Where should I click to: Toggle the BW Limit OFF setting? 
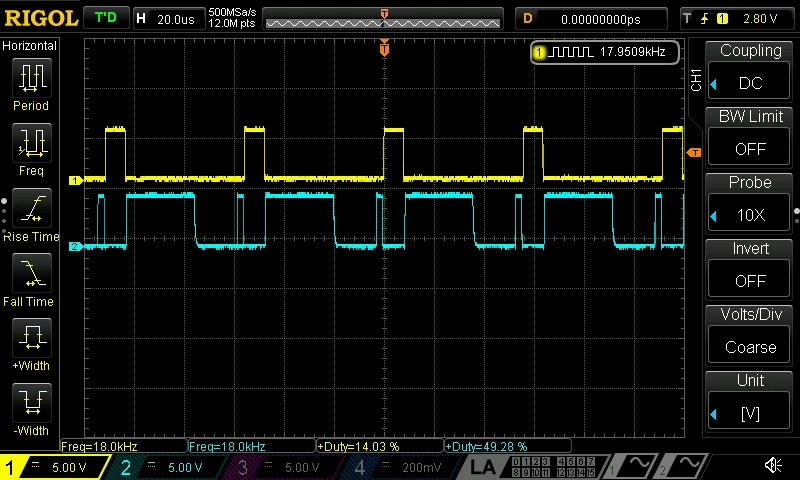pyautogui.click(x=749, y=136)
